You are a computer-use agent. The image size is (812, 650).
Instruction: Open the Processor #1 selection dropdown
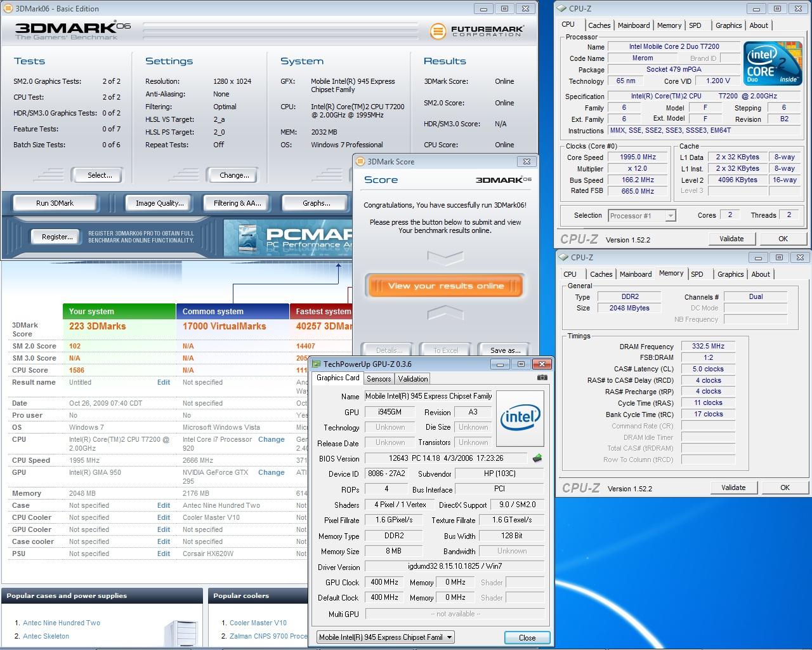(x=642, y=216)
